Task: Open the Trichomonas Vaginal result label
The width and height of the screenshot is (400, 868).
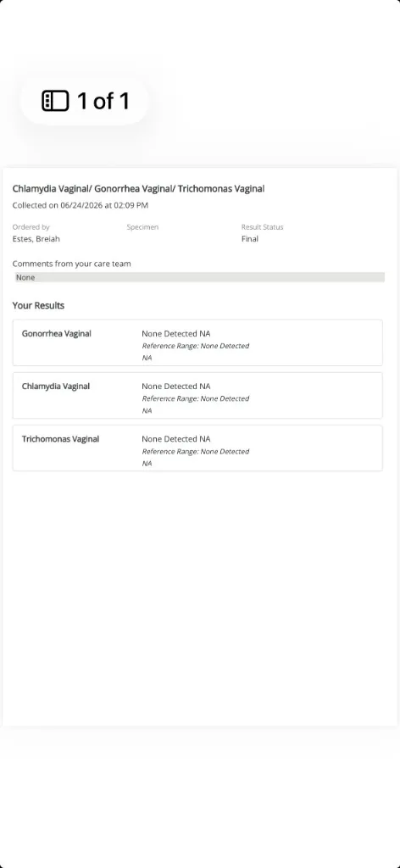Action: pyautogui.click(x=60, y=439)
